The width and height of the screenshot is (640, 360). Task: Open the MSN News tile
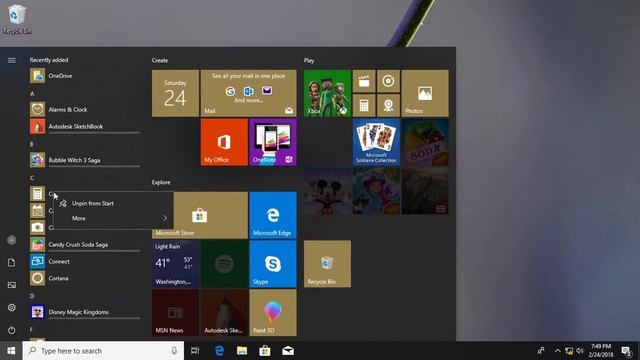tap(176, 313)
